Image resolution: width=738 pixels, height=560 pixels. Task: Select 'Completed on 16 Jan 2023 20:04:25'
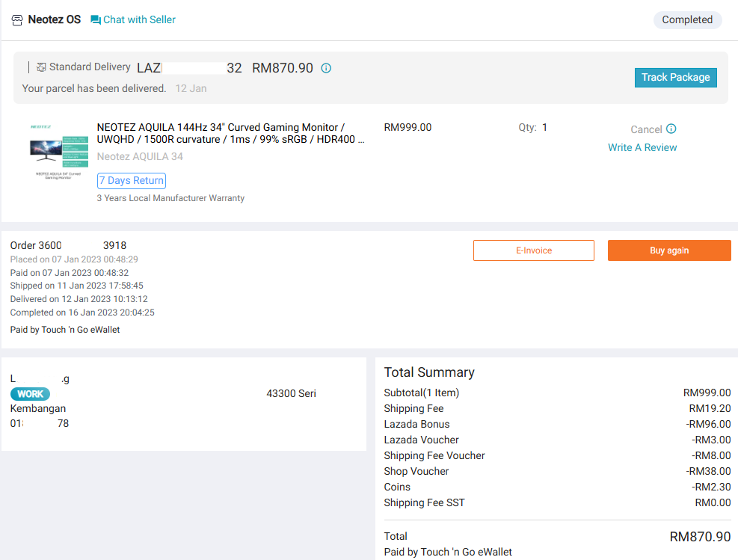82,313
